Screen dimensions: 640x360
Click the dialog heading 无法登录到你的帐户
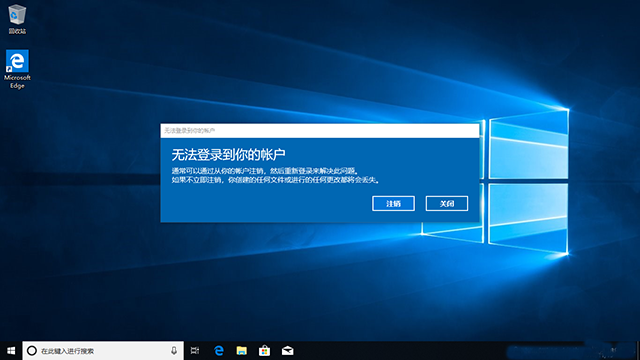coord(228,155)
